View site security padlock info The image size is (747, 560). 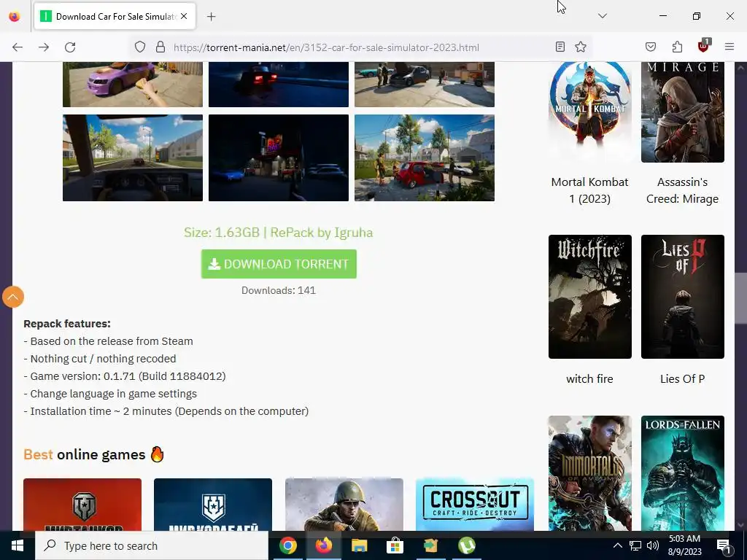coord(160,47)
